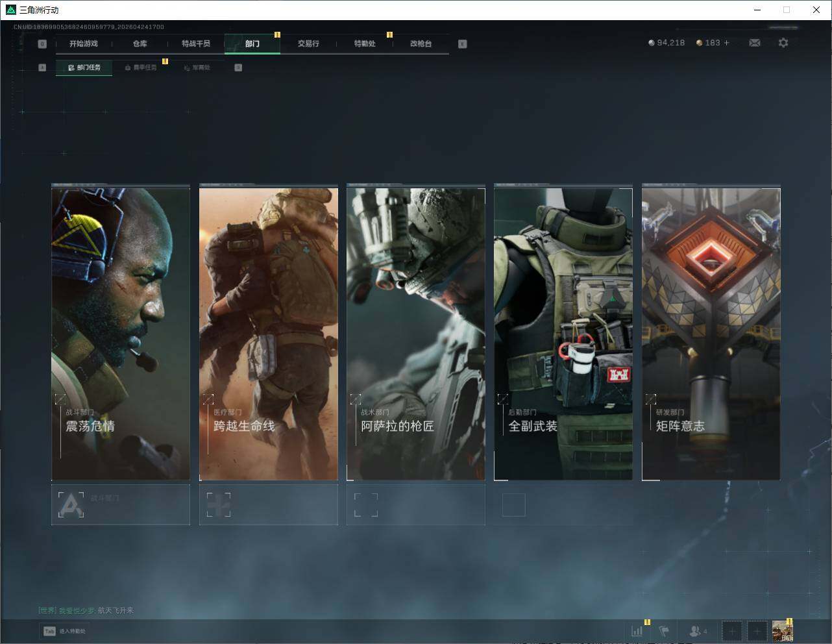
Task: Select the third sub-tab after 部门任务
Action: pos(197,68)
